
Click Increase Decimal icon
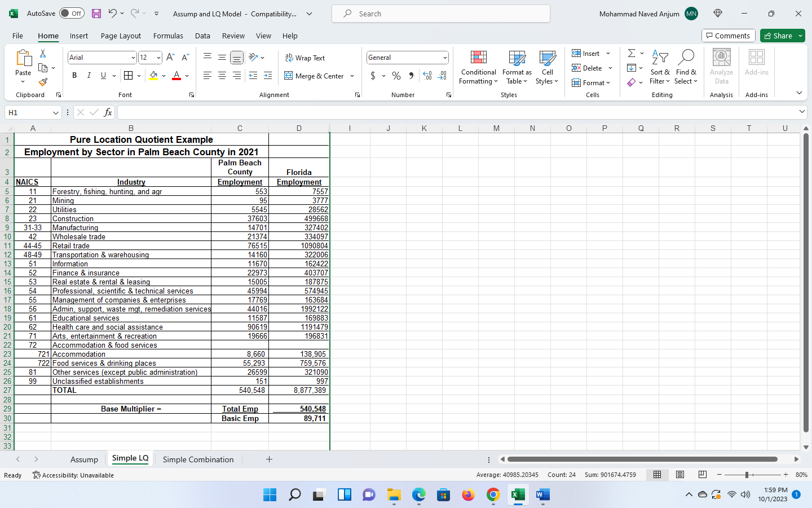pyautogui.click(x=427, y=76)
